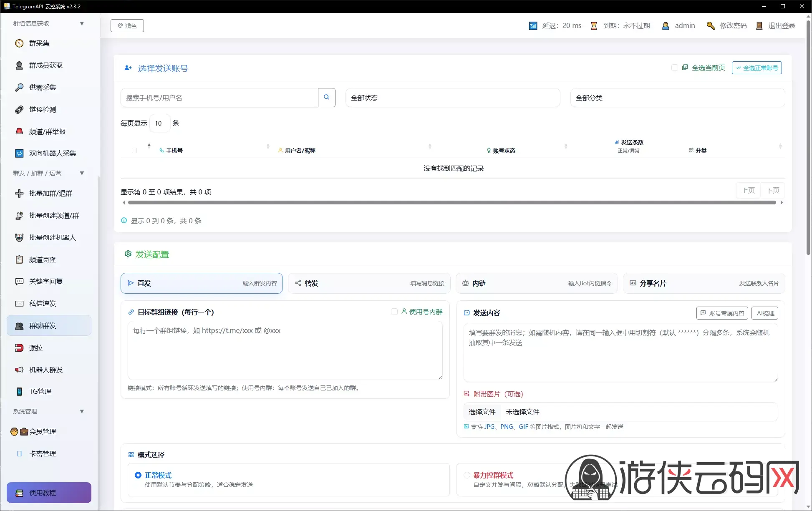Image resolution: width=812 pixels, height=511 pixels.
Task: Collapse the 系统管理 section arrow
Action: point(82,411)
